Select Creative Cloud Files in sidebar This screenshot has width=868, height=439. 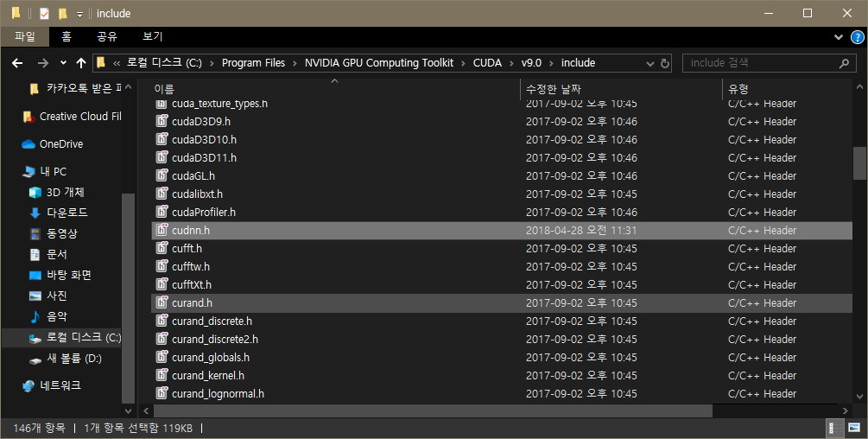click(72, 117)
